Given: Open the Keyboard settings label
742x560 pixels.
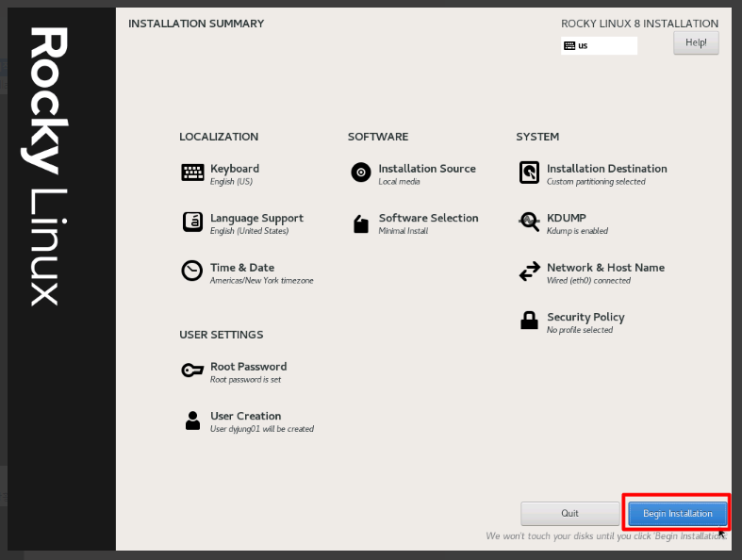Looking at the screenshot, I should (235, 169).
